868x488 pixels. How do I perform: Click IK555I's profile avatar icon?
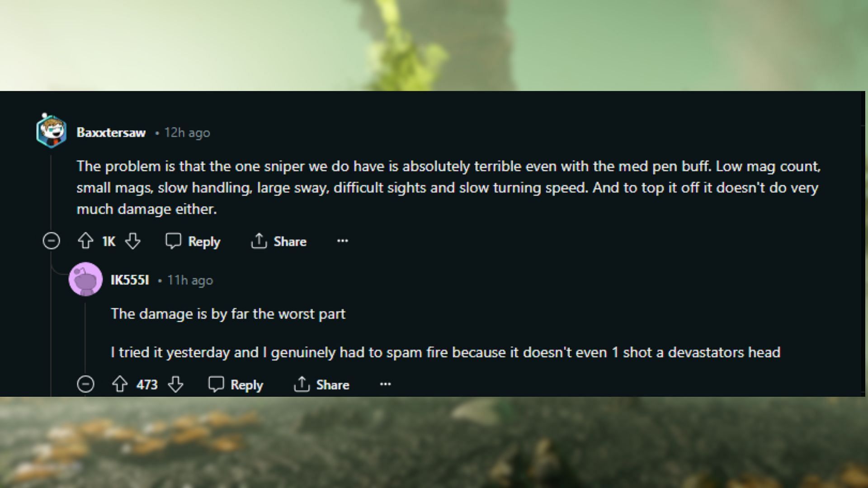click(x=85, y=279)
